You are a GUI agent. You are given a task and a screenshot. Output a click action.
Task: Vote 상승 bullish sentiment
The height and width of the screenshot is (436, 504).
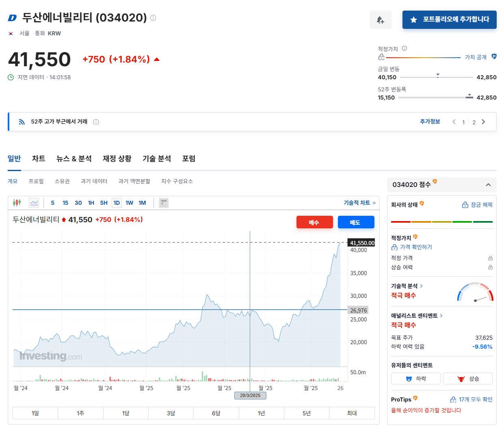tap(468, 379)
